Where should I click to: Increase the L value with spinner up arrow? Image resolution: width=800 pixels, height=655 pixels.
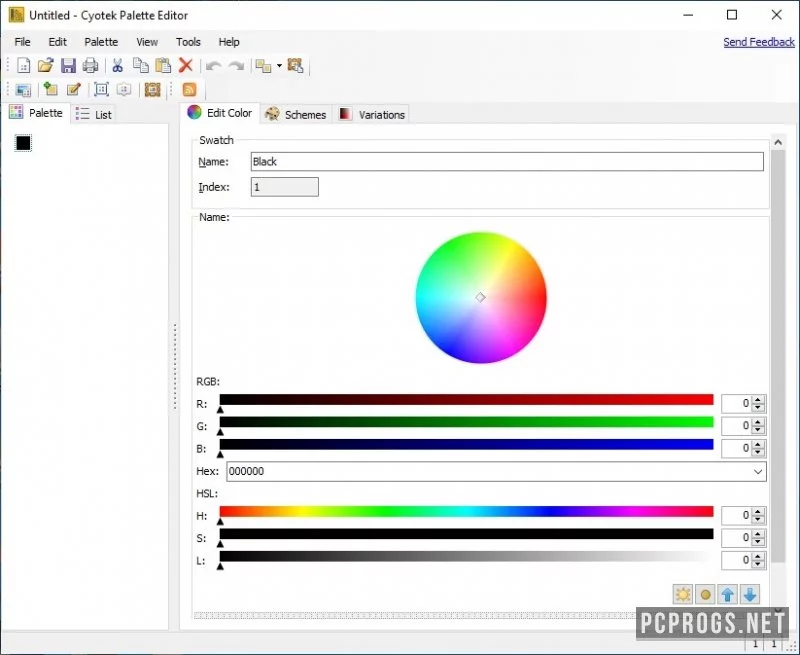(759, 556)
